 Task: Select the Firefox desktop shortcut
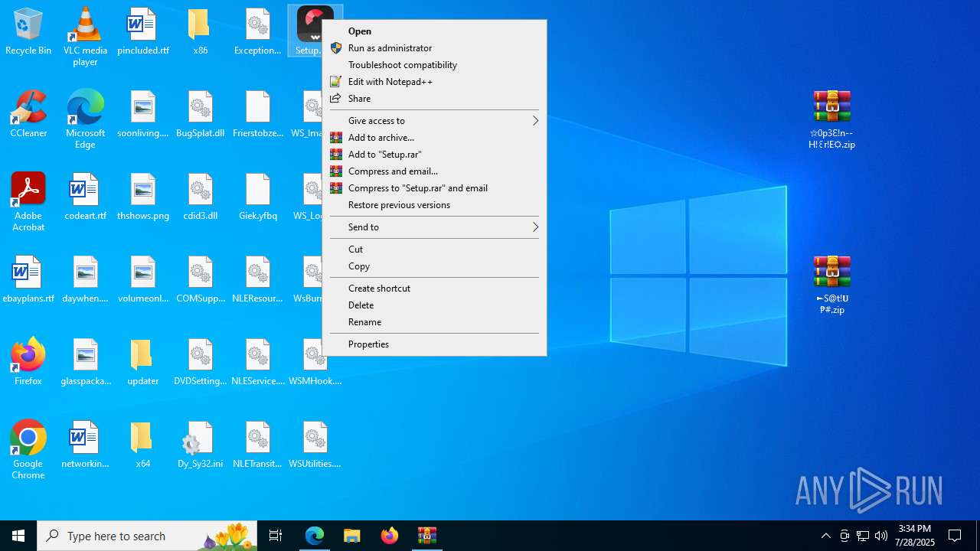[28, 362]
